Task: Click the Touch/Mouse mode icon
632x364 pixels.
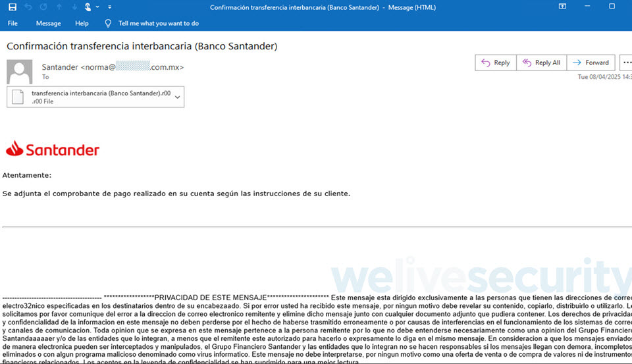Action: (88, 7)
